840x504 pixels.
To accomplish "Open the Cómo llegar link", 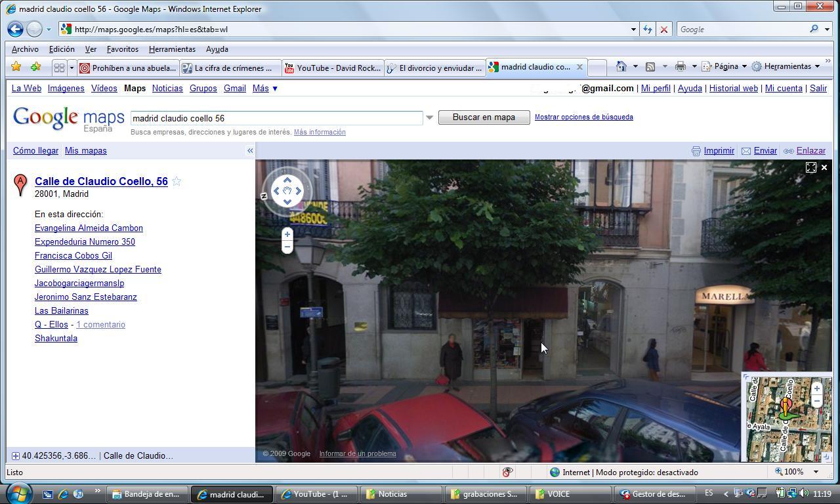I will point(35,151).
